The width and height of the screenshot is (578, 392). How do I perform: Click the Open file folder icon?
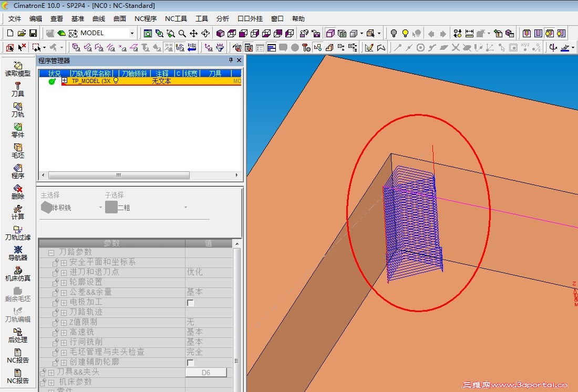click(22, 33)
